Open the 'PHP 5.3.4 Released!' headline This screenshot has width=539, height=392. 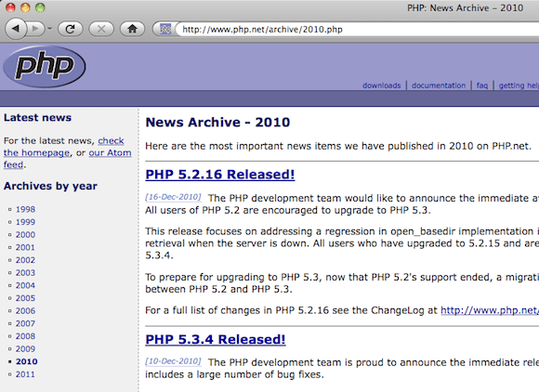[216, 339]
